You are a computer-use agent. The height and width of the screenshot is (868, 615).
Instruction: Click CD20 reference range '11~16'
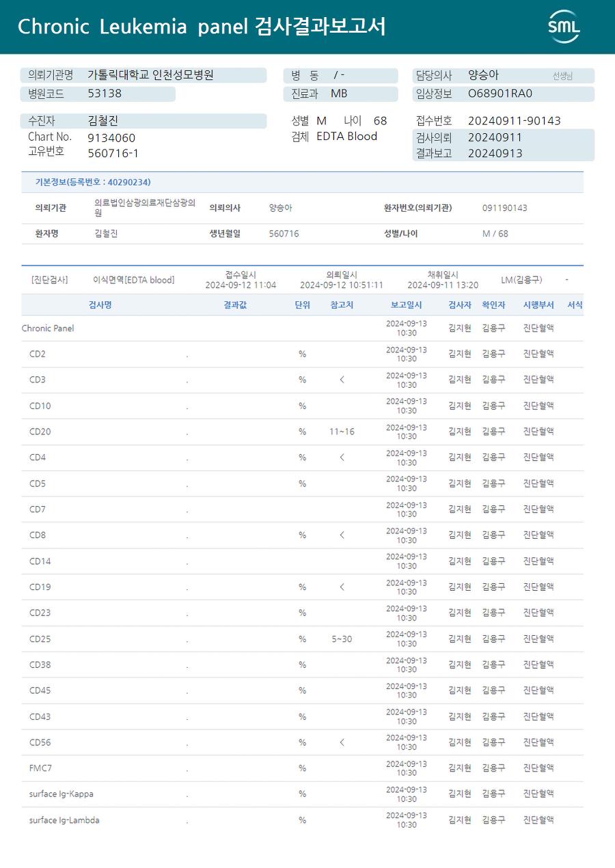[342, 432]
